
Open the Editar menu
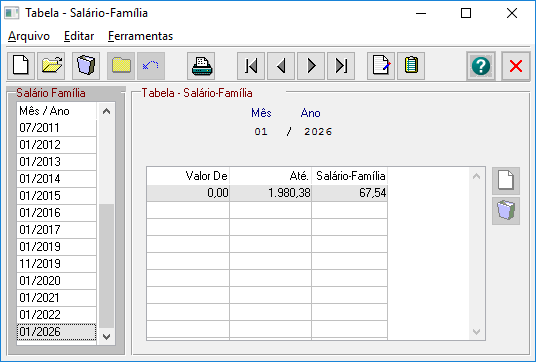(79, 36)
